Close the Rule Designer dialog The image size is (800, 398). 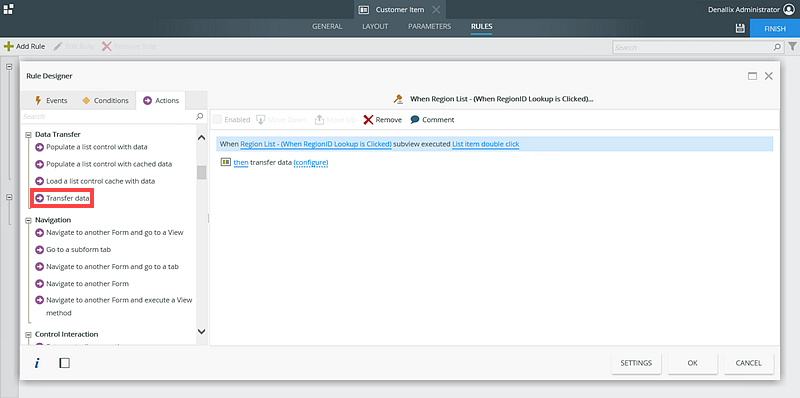tap(769, 76)
